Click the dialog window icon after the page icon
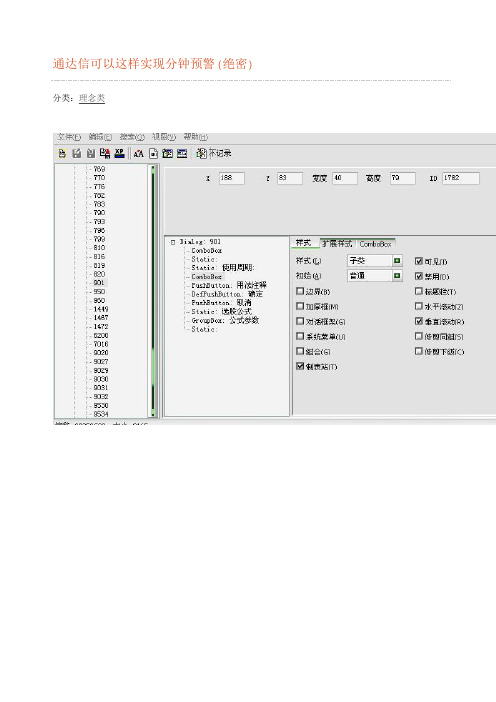 (x=167, y=154)
